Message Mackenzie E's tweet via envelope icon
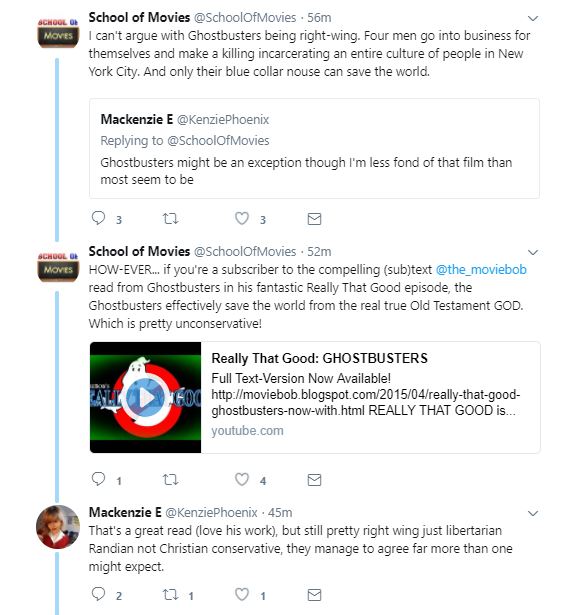Screen dimensions: 575x615 (x=314, y=595)
